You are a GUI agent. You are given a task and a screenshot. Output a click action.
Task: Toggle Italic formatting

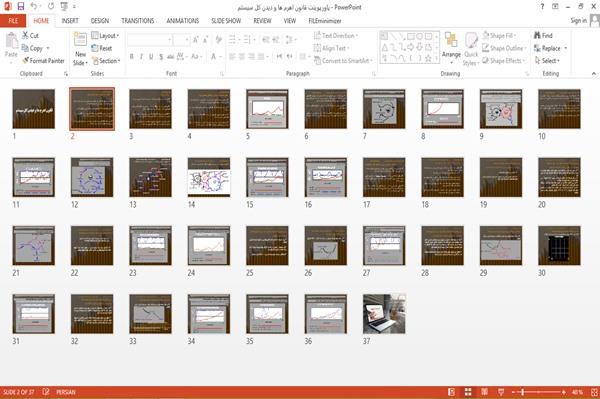(x=141, y=57)
